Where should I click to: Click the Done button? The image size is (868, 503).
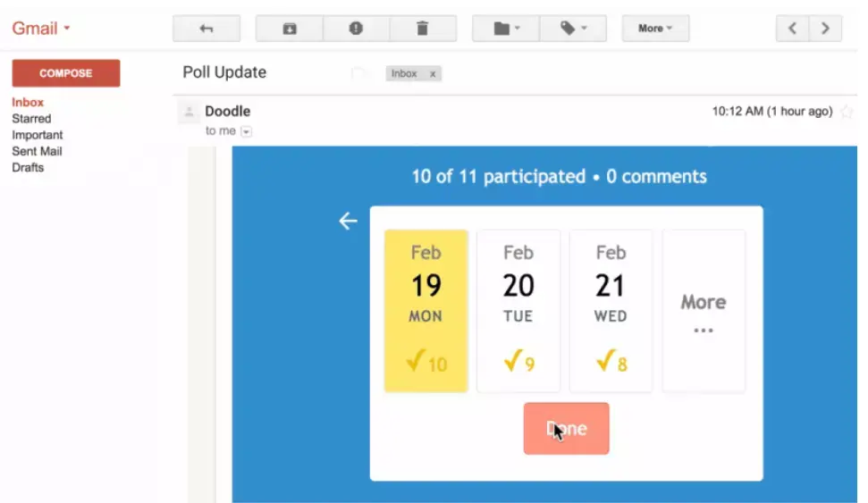[x=567, y=428]
